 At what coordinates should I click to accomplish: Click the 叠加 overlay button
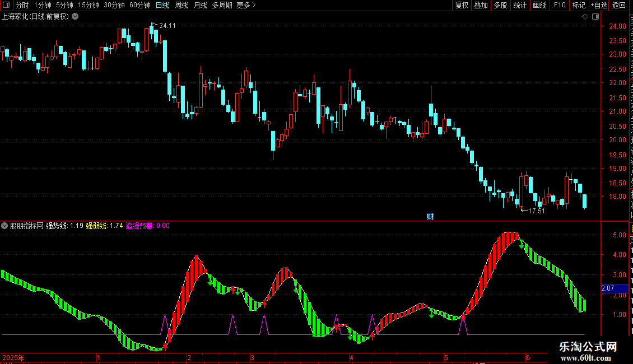point(481,5)
